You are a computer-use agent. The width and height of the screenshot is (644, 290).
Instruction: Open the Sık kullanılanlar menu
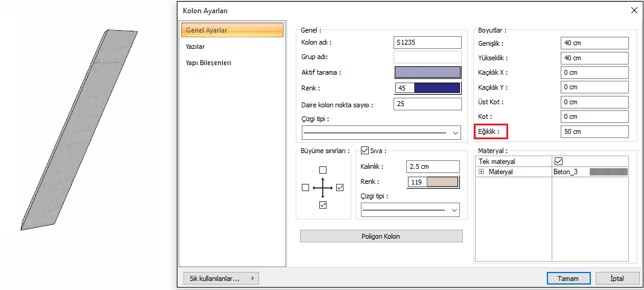click(x=220, y=279)
